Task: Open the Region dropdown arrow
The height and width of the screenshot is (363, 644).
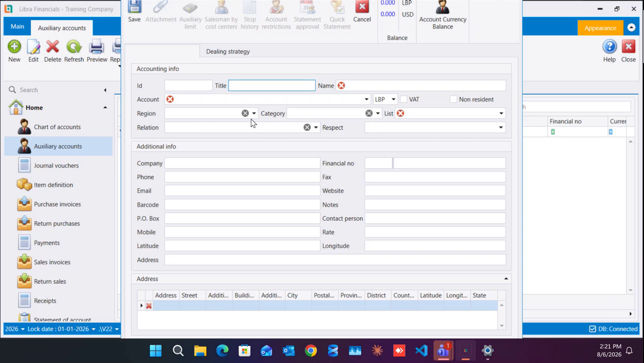Action: tap(254, 113)
